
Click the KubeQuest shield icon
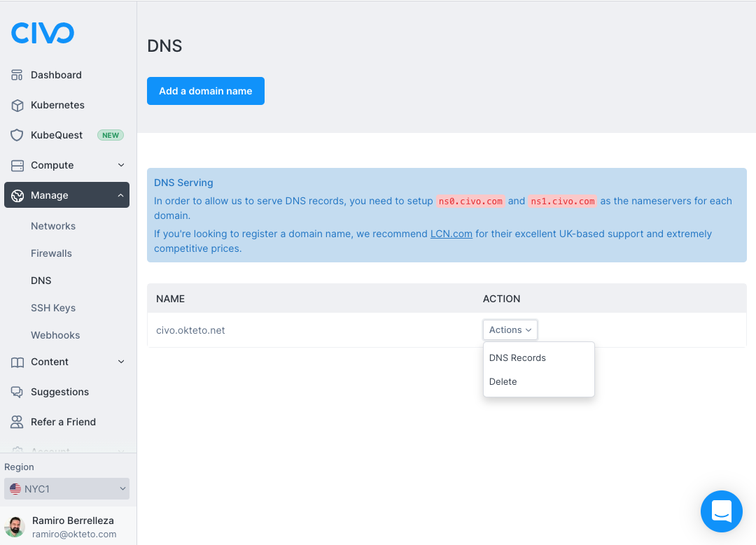(x=17, y=135)
